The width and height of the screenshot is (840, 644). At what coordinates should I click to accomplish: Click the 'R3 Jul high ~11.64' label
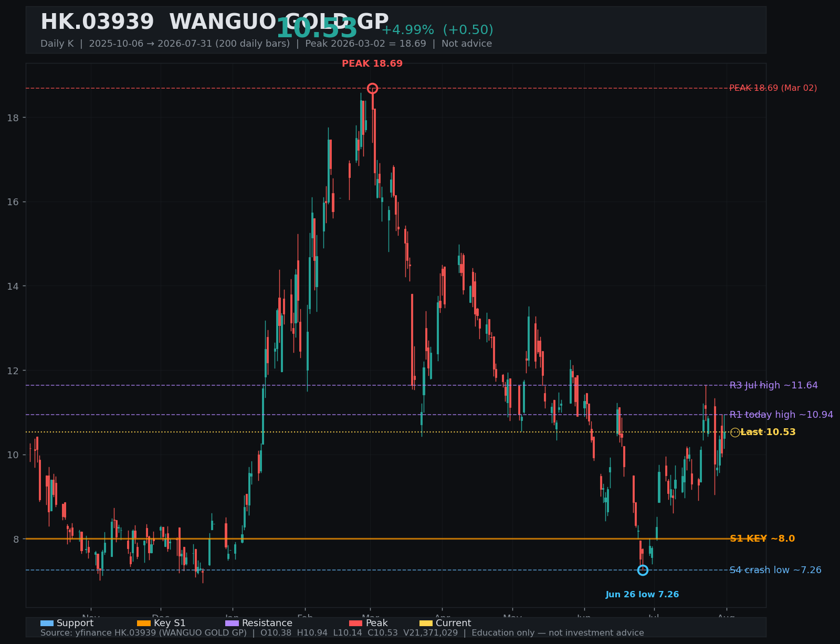(x=774, y=385)
